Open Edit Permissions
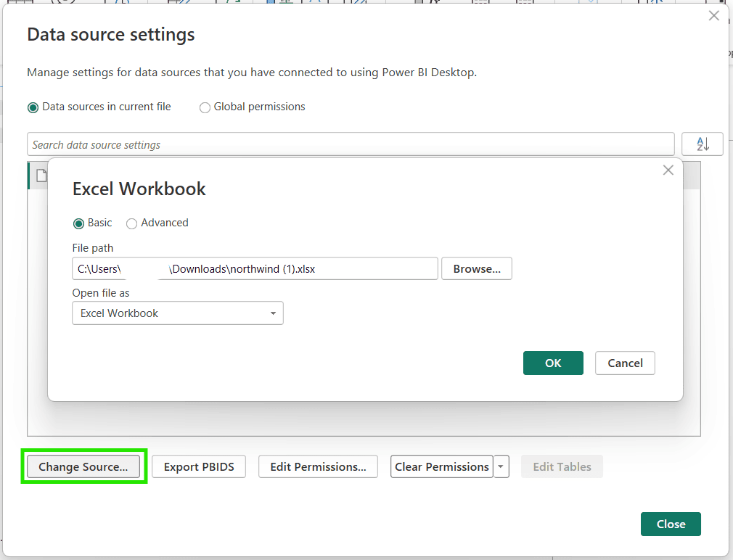The height and width of the screenshot is (560, 733). [x=318, y=466]
